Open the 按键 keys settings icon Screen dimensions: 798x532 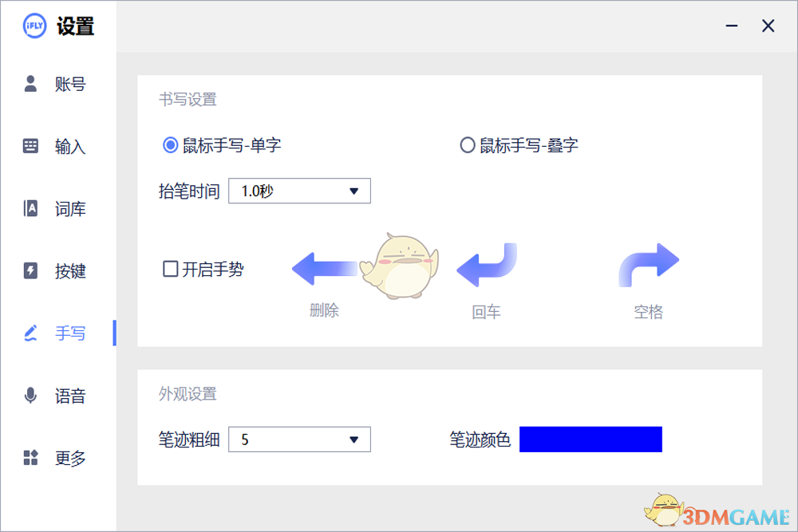(x=30, y=271)
